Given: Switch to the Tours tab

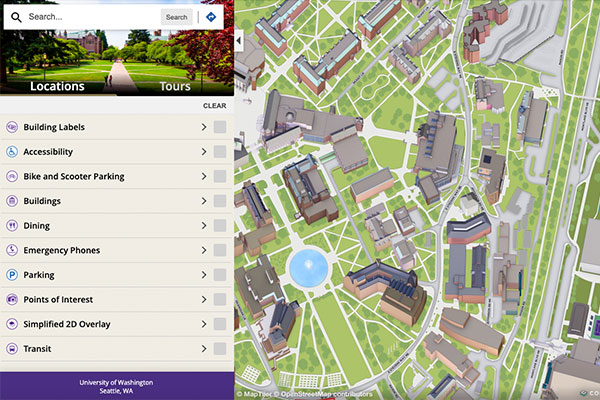Looking at the screenshot, I should point(175,86).
